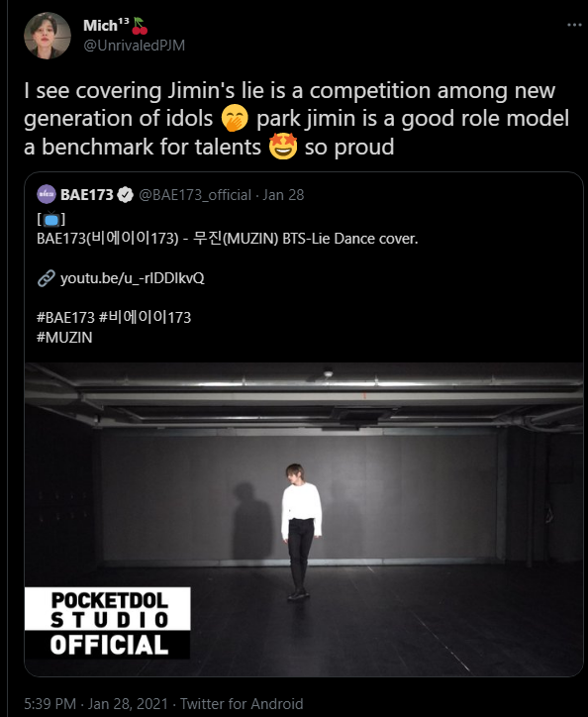Open the @BAE173_official handle
This screenshot has height=717, width=588.
pos(195,195)
